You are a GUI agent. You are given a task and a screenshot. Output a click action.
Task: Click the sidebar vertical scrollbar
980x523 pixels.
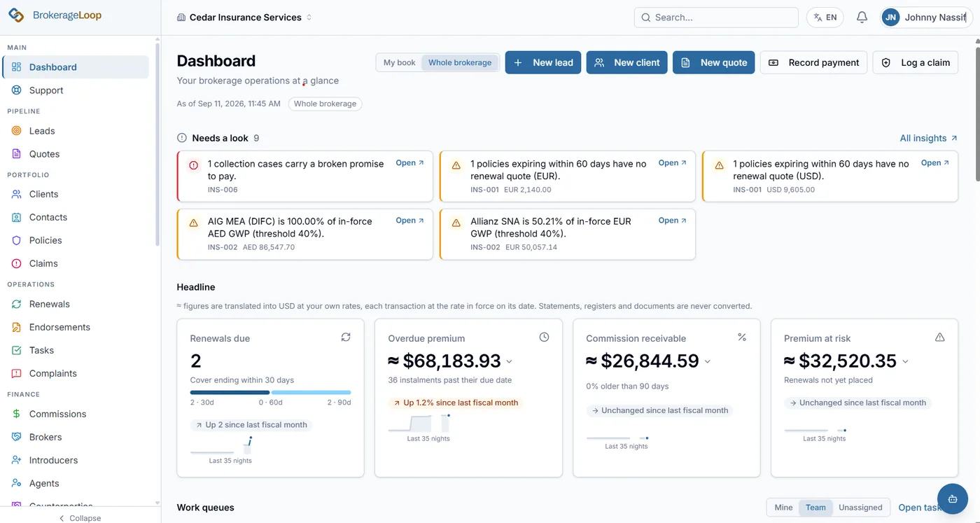click(x=157, y=144)
